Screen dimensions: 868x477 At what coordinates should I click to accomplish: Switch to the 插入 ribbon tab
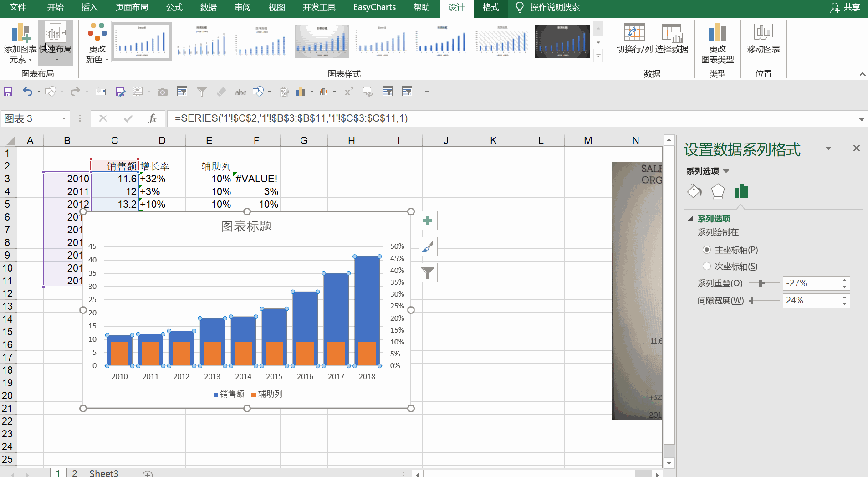pos(89,7)
